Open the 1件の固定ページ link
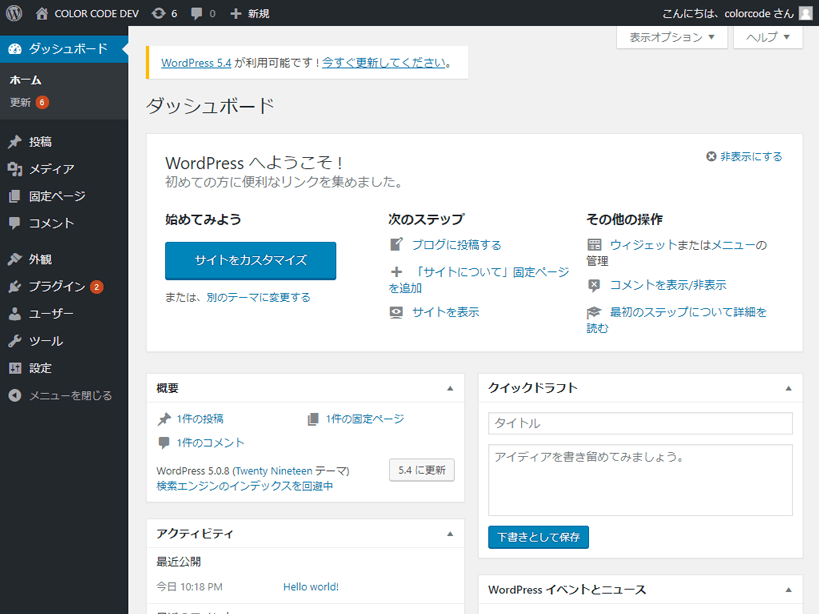The image size is (819, 614). (365, 419)
